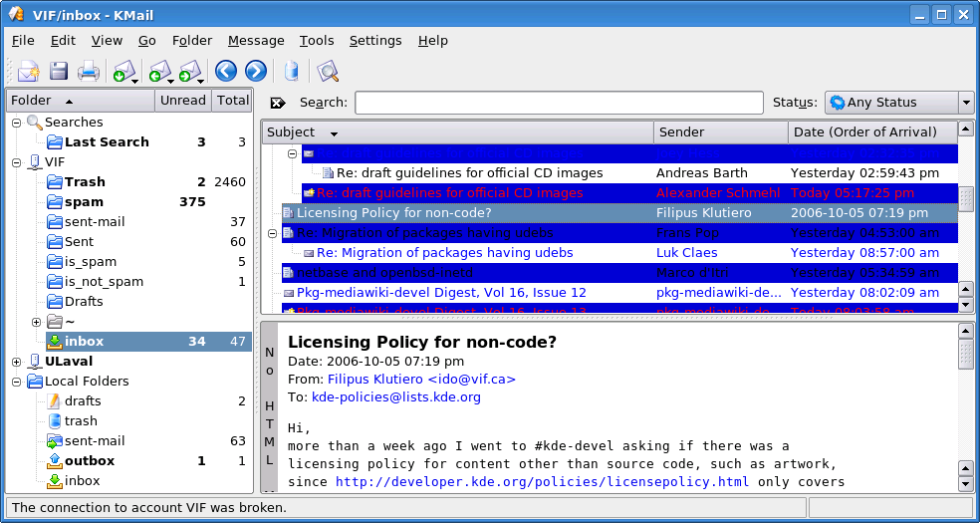Select Alexander Schmehl's red unread message row
Image resolution: width=980 pixels, height=523 pixels.
pyautogui.click(x=629, y=193)
